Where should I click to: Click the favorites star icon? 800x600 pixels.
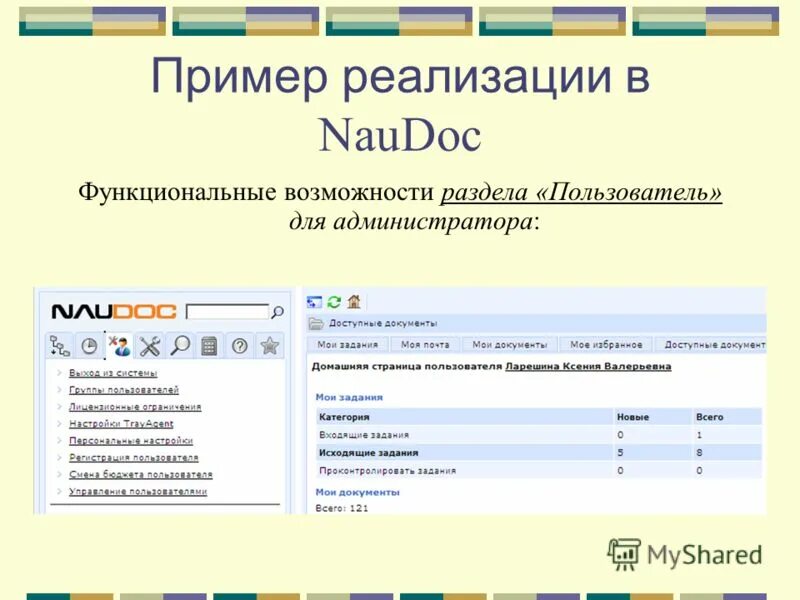pyautogui.click(x=267, y=347)
